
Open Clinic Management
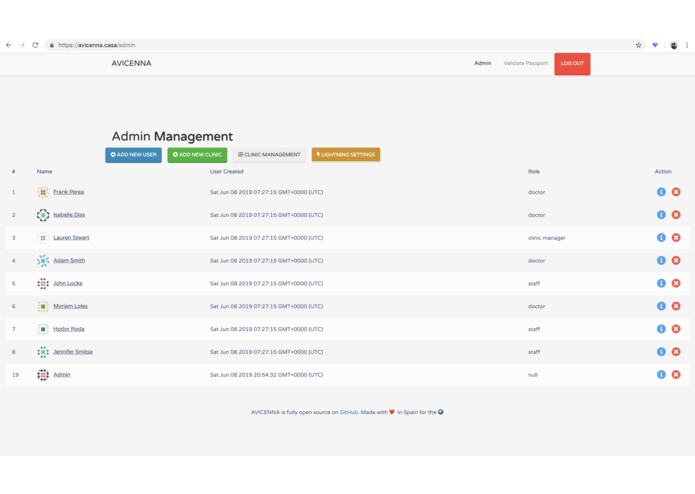pos(269,155)
